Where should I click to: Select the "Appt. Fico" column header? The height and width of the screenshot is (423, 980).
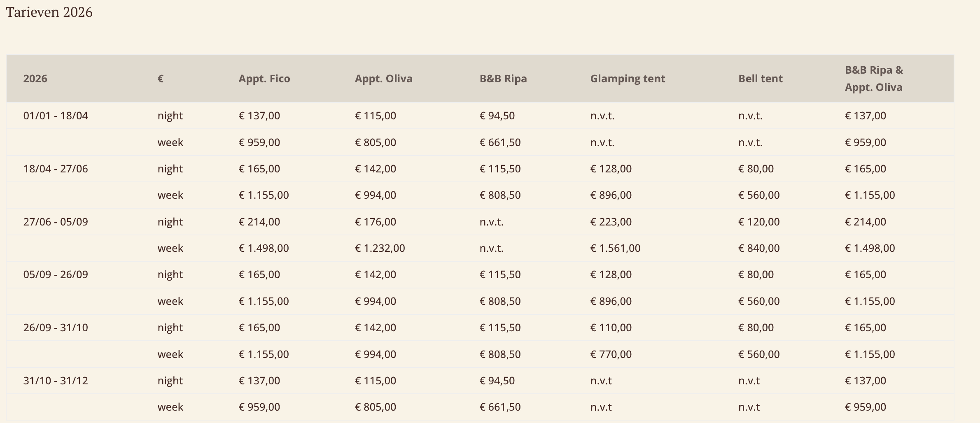click(264, 79)
